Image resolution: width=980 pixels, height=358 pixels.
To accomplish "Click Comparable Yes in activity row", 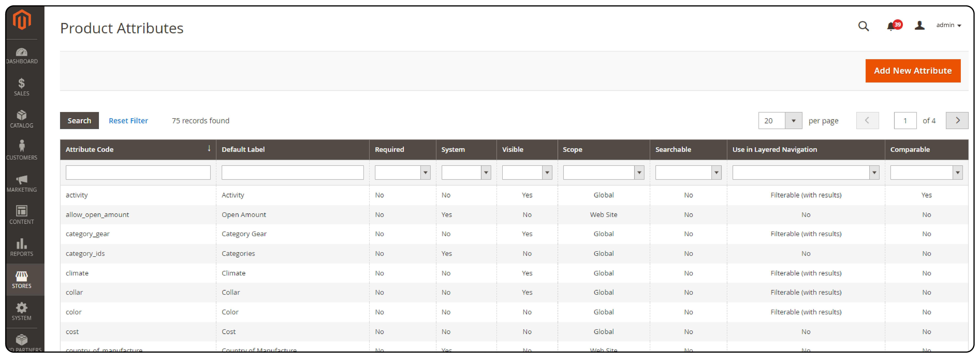I will tap(926, 195).
